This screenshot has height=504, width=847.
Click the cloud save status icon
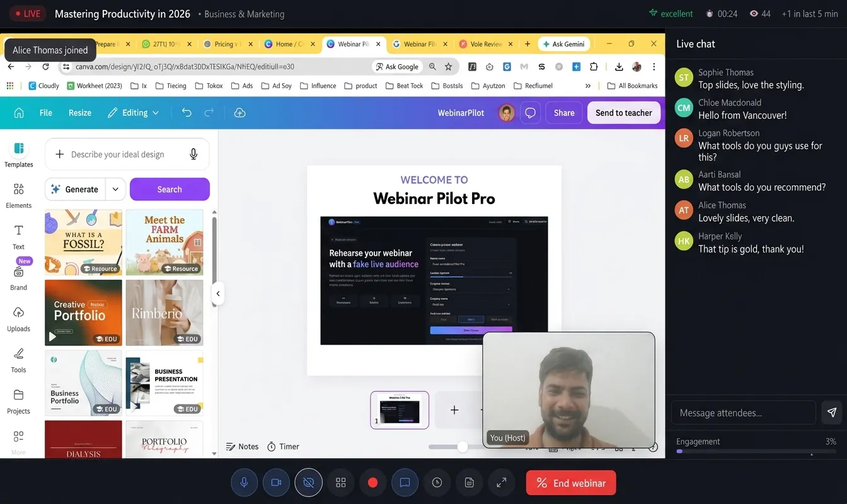pyautogui.click(x=239, y=113)
